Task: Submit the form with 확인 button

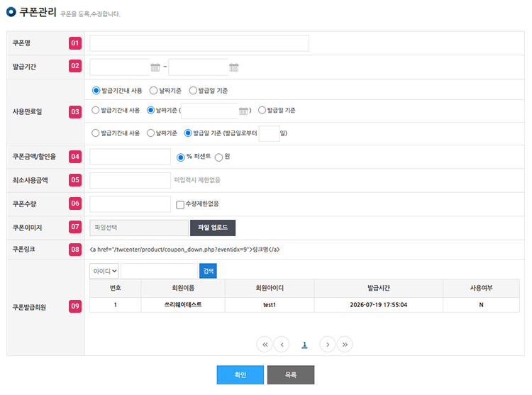Action: point(240,374)
